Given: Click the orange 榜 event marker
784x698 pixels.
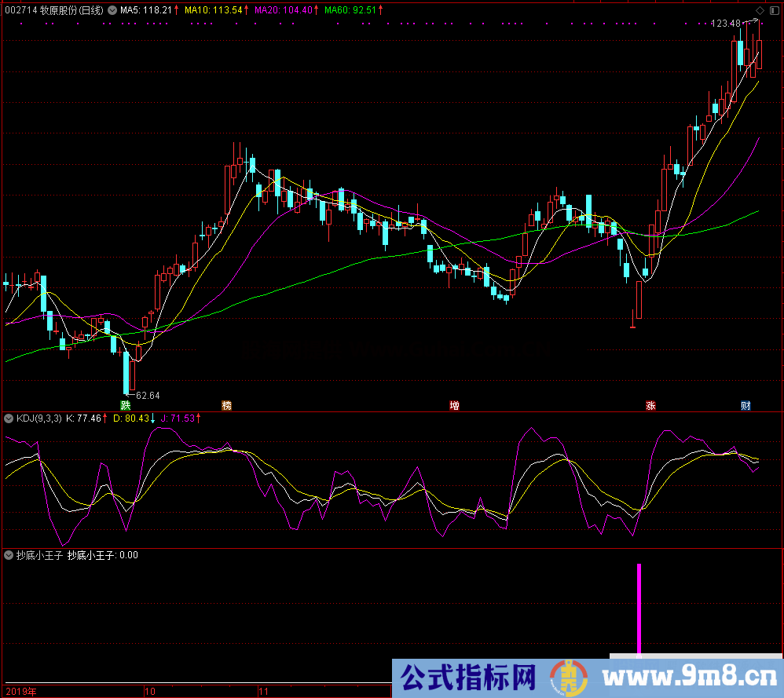Looking at the screenshot, I should pos(227,406).
